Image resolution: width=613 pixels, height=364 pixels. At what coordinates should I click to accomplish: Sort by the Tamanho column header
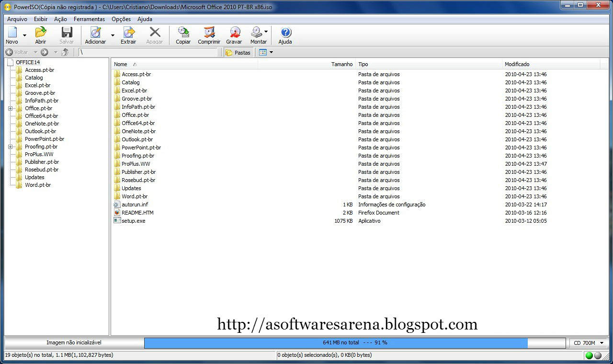306,64
